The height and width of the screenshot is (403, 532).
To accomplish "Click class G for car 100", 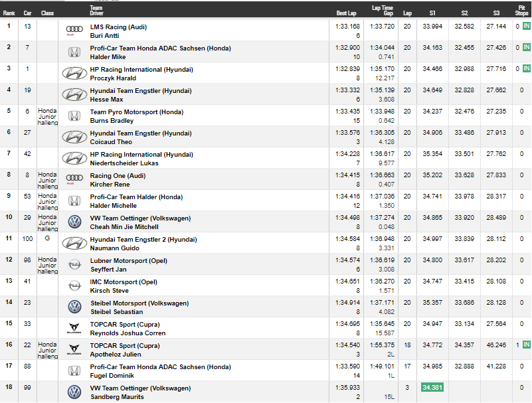I will [x=48, y=238].
